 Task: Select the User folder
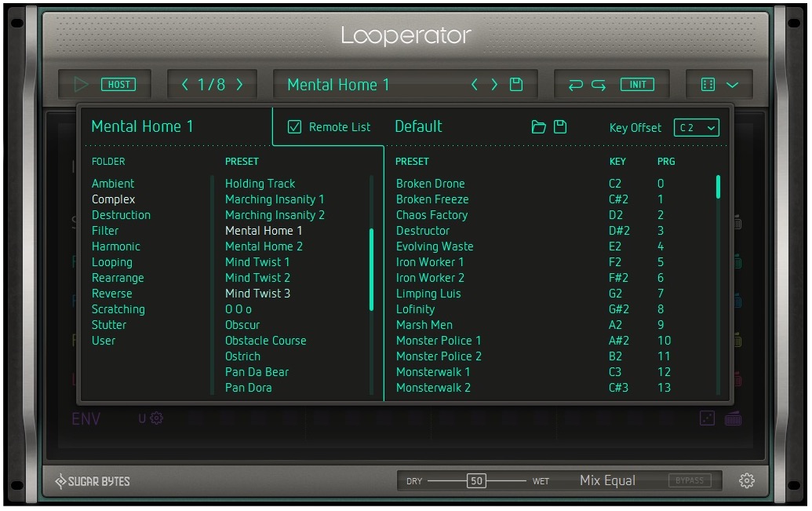(x=104, y=341)
